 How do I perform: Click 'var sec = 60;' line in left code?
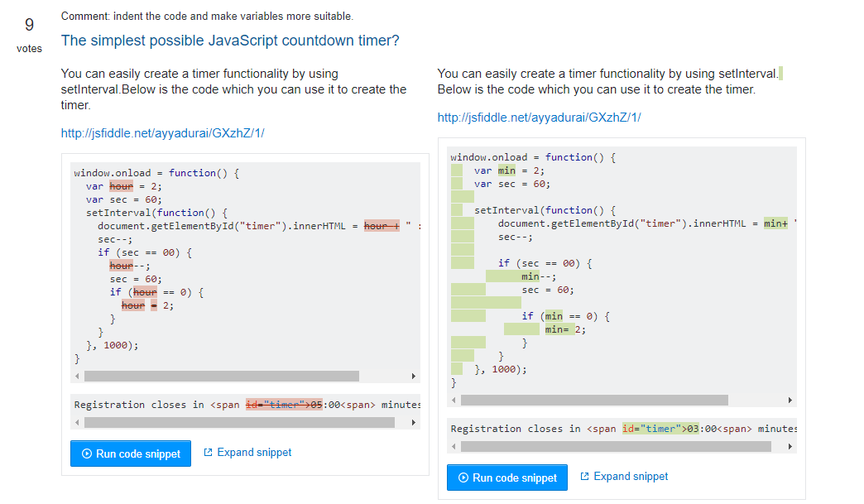click(x=123, y=199)
